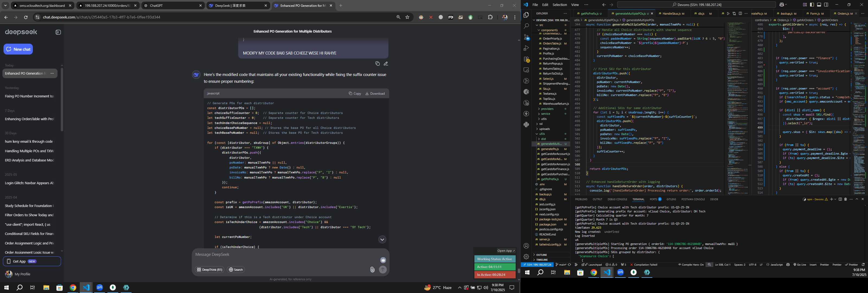868x293 pixels.
Task: Start a New chat in DeepSeek
Action: (18, 49)
